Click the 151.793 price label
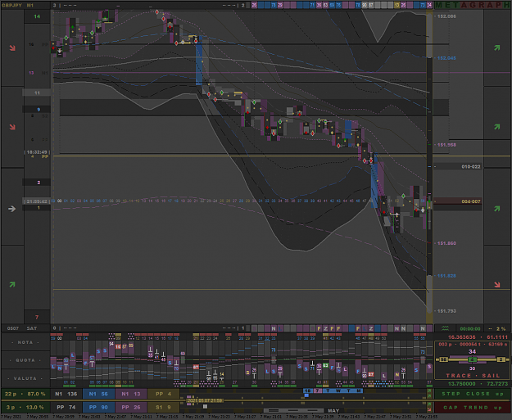 [x=446, y=311]
